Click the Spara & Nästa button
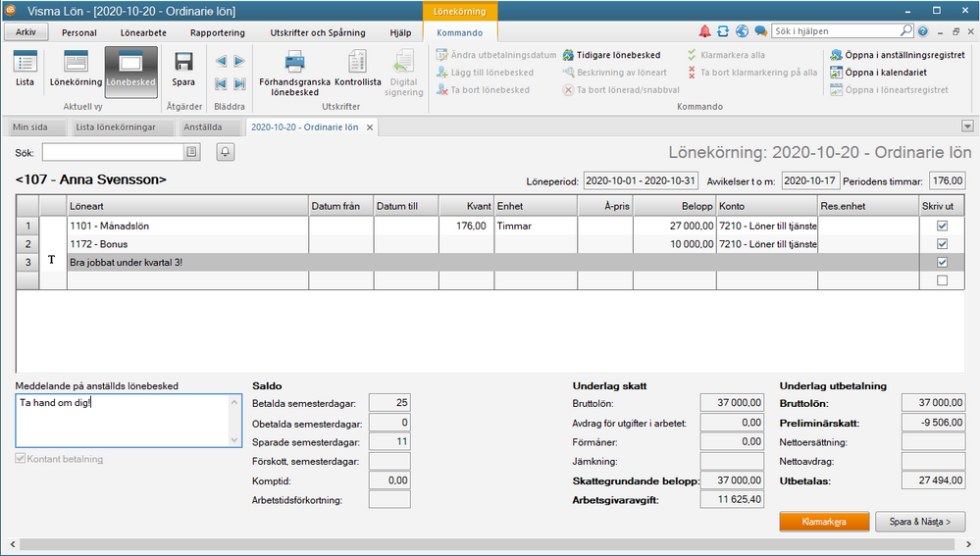This screenshot has height=556, width=980. click(919, 522)
